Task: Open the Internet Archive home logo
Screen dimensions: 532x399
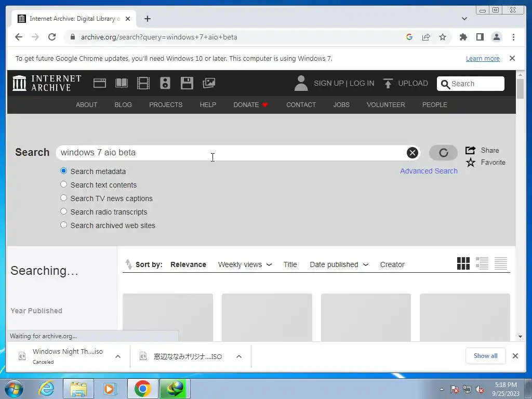Action: [46, 83]
